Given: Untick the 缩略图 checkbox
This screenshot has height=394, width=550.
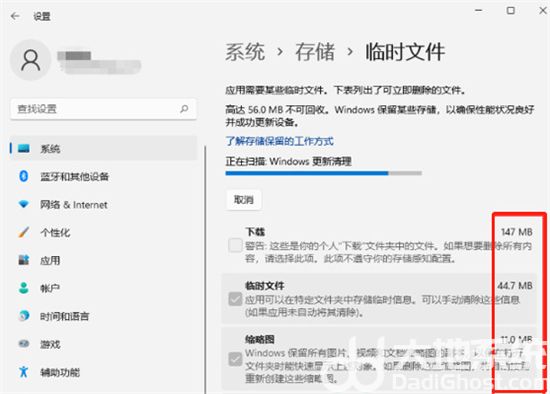Looking at the screenshot, I should [235, 359].
